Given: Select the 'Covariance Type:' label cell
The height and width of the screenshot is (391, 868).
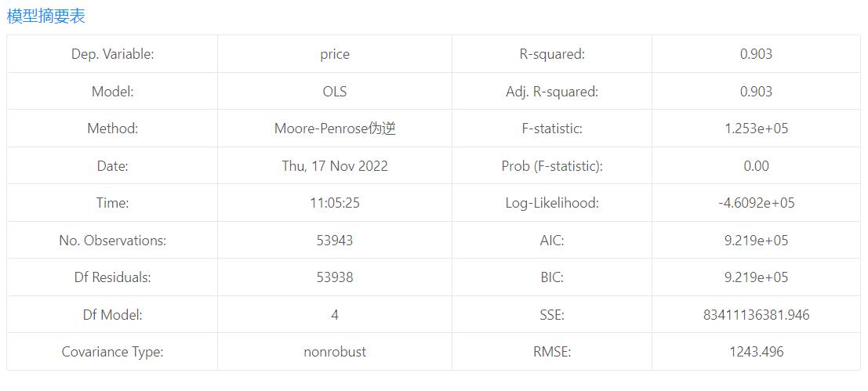Looking at the screenshot, I should pos(112,352).
